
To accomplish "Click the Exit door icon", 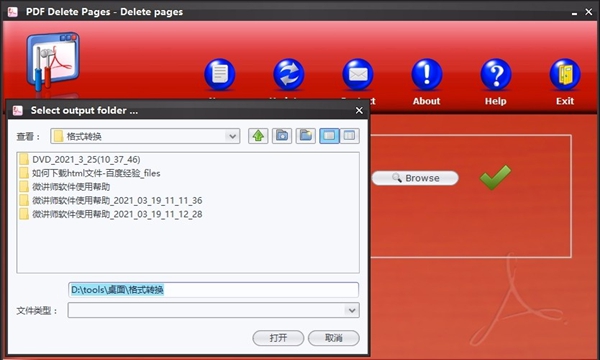I will coord(565,75).
